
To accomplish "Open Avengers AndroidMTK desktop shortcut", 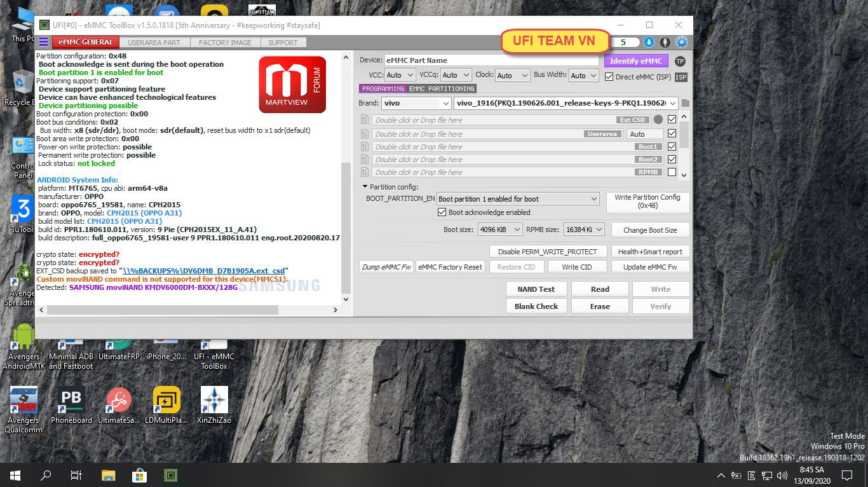I will pos(24,346).
